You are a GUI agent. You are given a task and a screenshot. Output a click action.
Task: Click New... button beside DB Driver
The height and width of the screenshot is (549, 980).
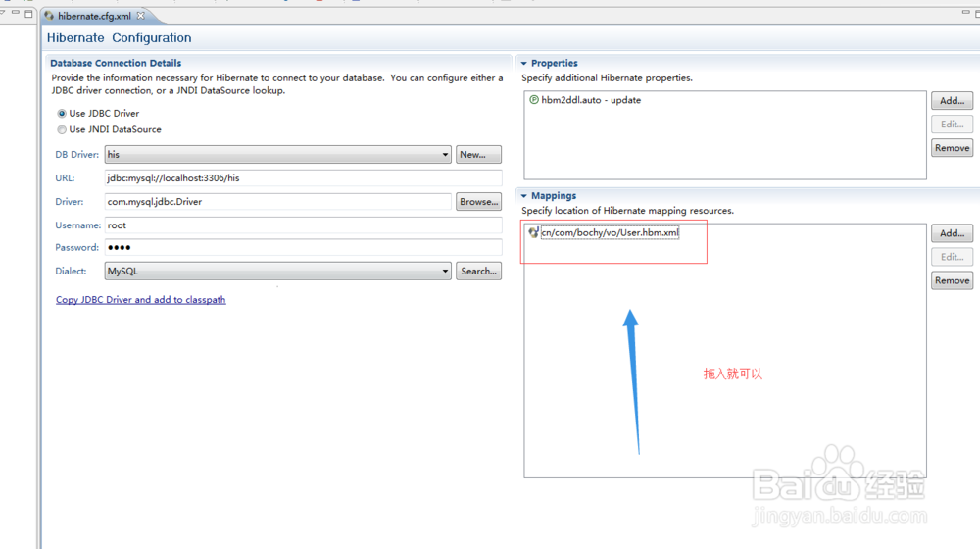point(478,155)
